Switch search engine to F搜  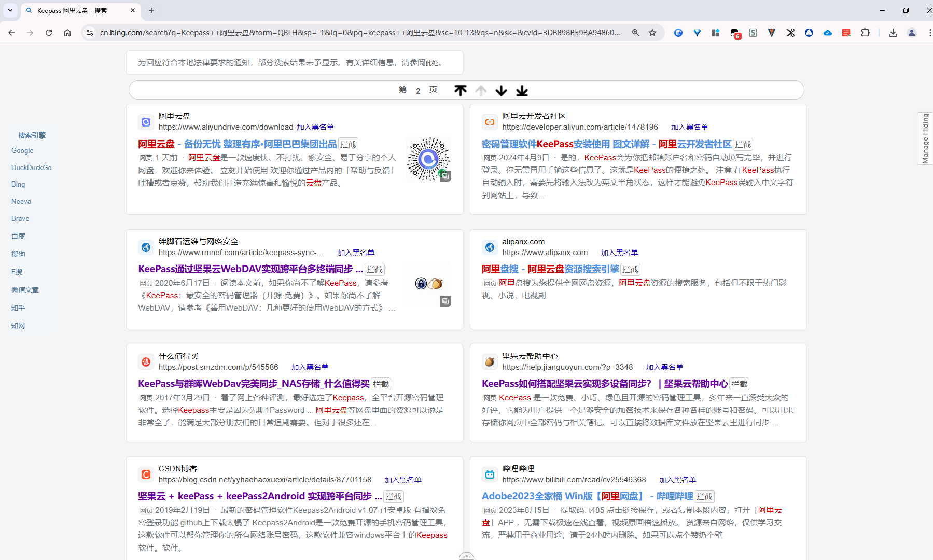[17, 272]
